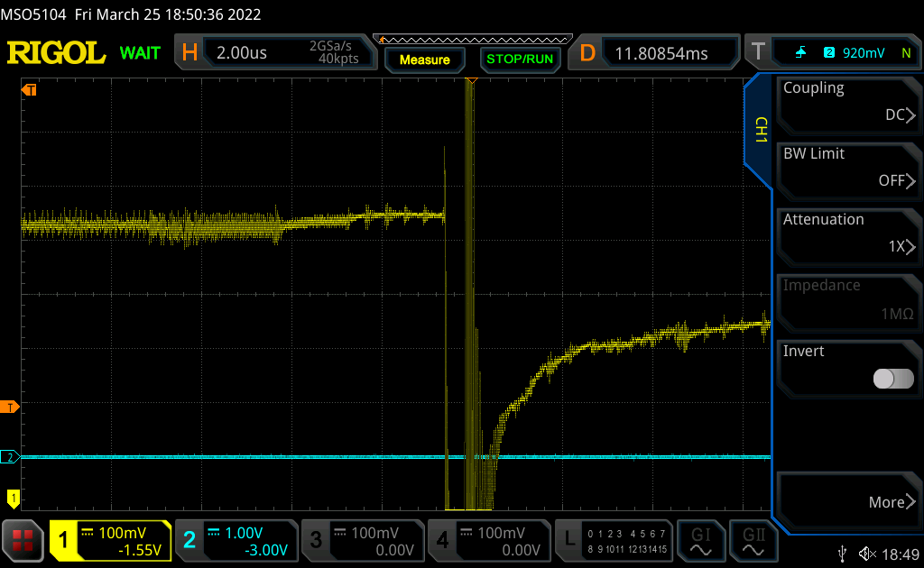This screenshot has width=924, height=568.
Task: Expand the BW Limit setting
Action: pyautogui.click(x=848, y=168)
